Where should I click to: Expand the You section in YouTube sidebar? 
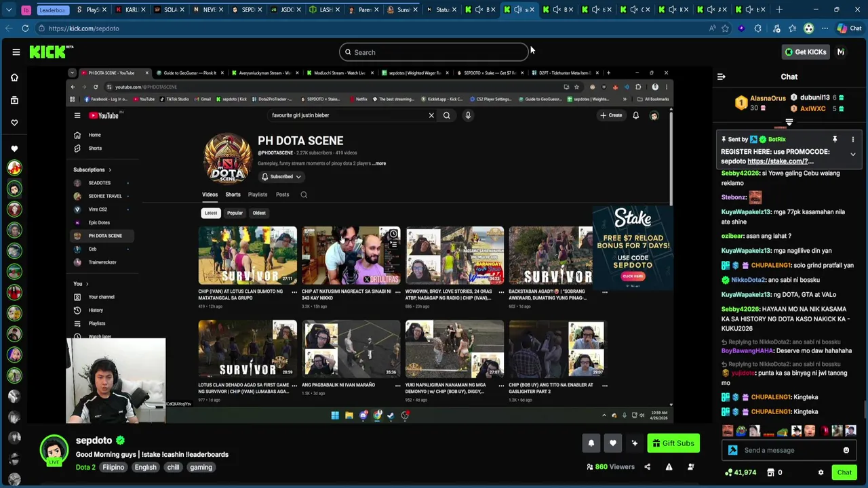click(81, 284)
